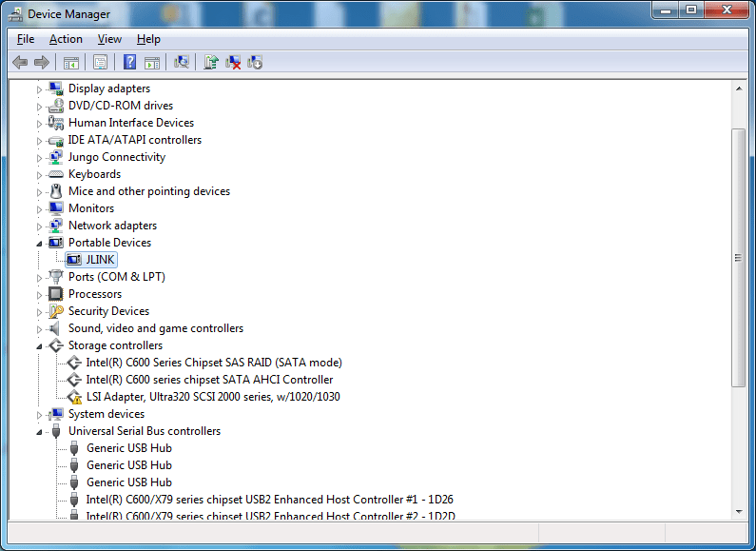Click the rightmost toolbar icon with down arrow

[x=255, y=62]
